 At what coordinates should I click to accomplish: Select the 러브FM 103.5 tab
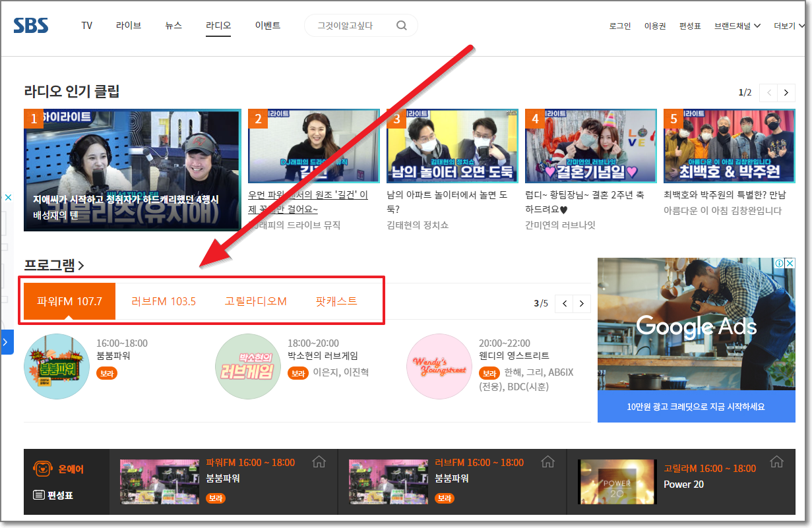[x=164, y=301]
